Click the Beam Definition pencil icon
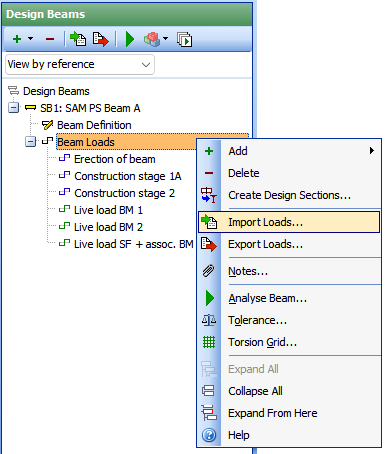 tap(48, 125)
